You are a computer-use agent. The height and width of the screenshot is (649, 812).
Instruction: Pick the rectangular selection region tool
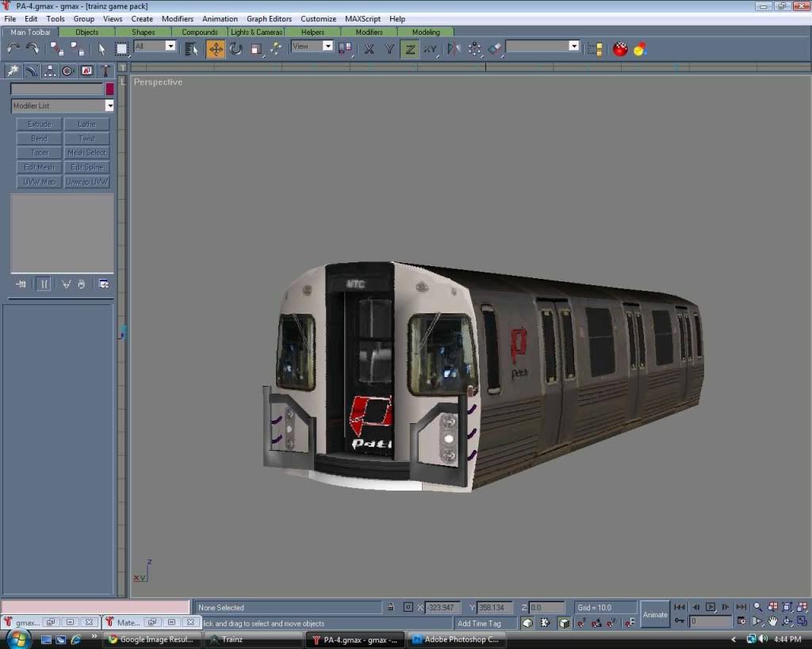121,49
